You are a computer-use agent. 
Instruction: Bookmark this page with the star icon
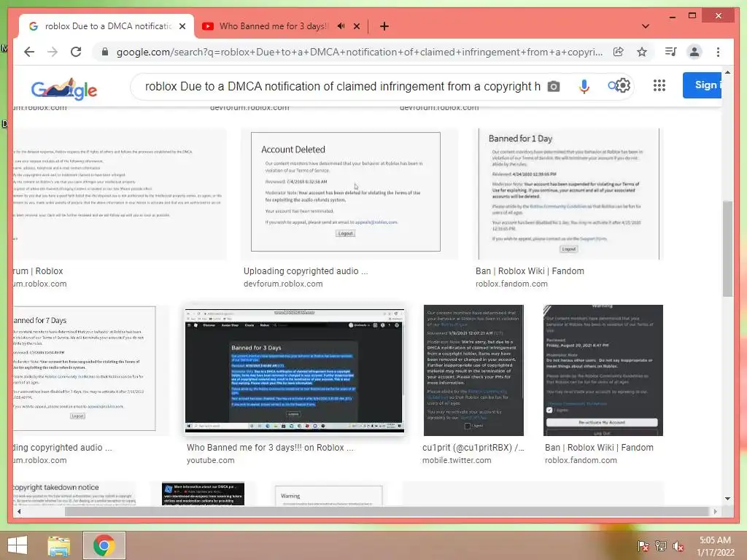tap(642, 52)
